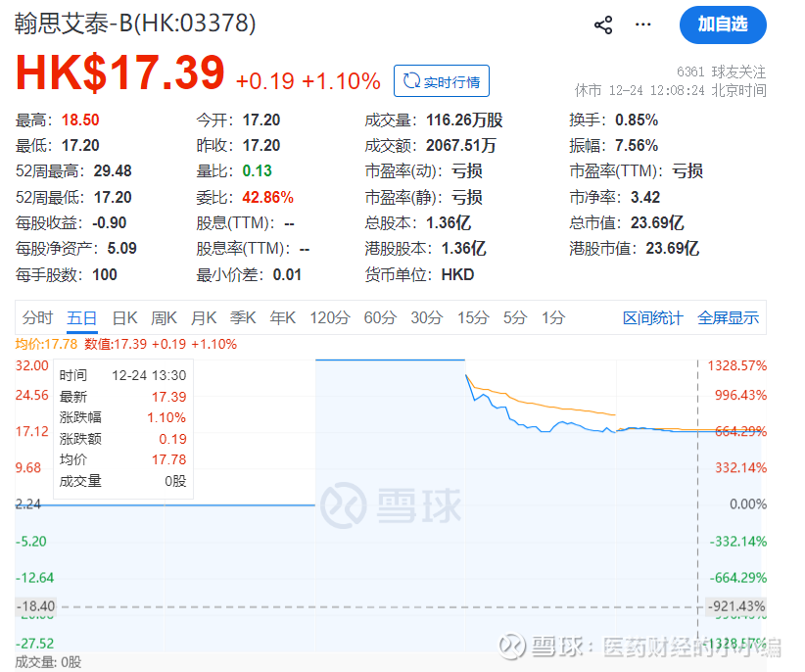Show the 年K chart

tap(283, 317)
